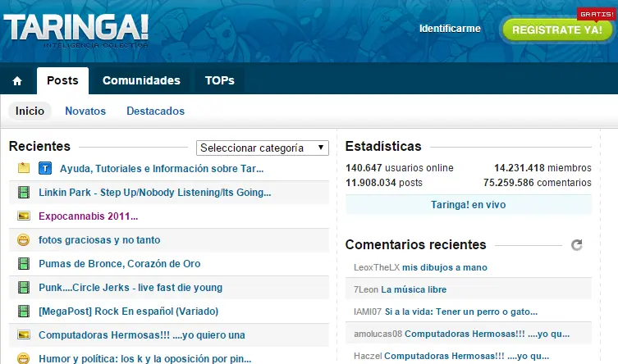Open the fotos graciosas y no tanto post

(99, 240)
